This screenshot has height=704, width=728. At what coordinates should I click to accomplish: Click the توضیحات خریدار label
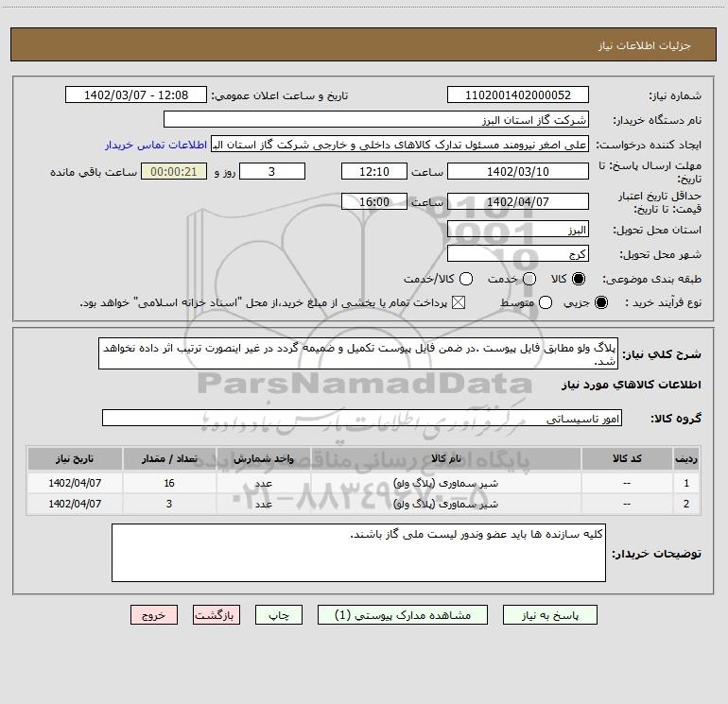tap(656, 553)
